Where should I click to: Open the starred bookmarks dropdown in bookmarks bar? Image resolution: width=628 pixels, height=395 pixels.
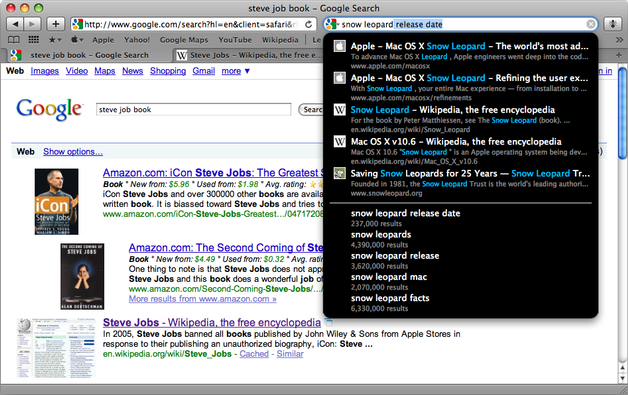55,40
